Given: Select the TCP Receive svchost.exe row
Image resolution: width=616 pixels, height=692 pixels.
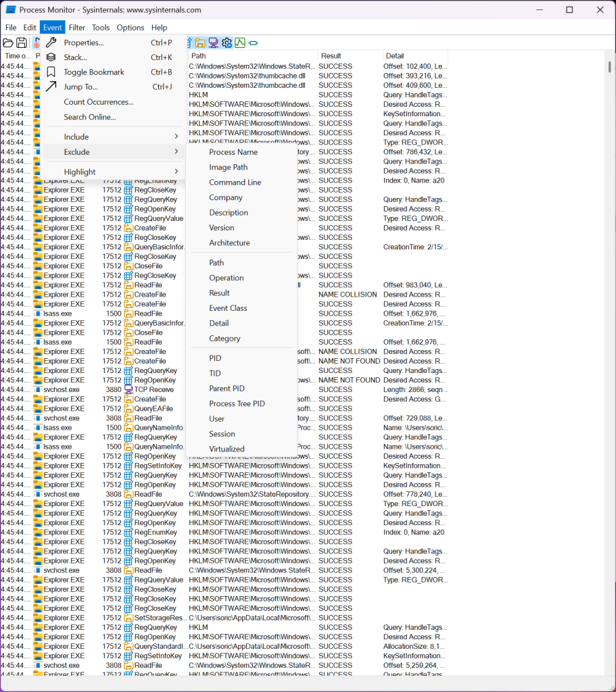Looking at the screenshot, I should coord(224,390).
